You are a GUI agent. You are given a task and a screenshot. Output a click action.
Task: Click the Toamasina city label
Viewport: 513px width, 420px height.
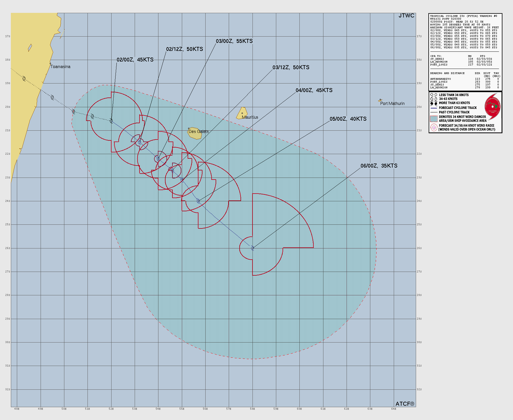pos(60,67)
